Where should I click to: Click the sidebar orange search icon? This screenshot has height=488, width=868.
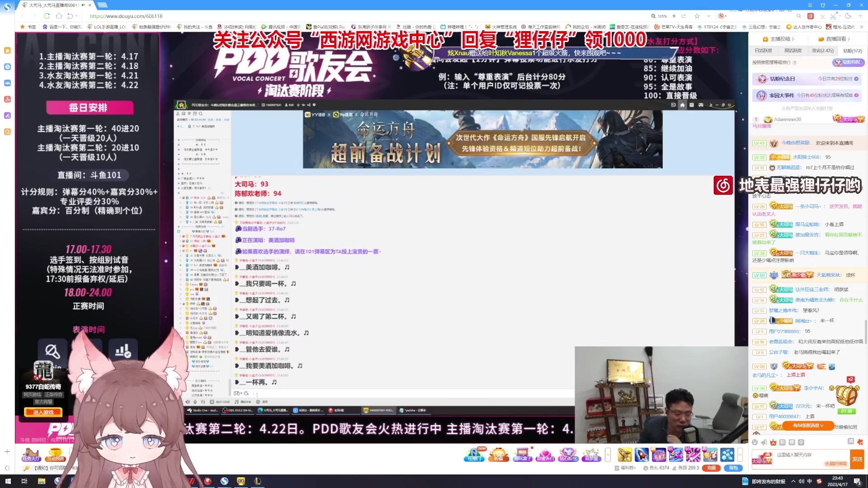pyautogui.click(x=7, y=132)
